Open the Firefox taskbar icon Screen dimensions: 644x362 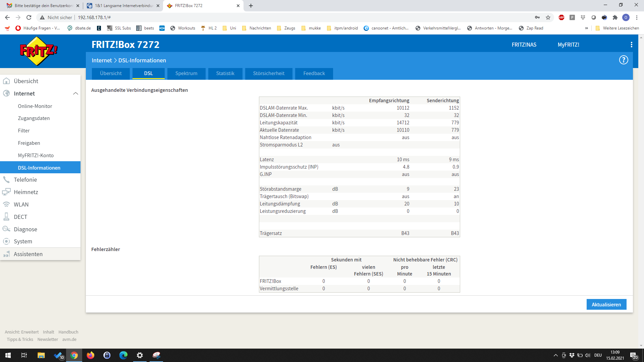pos(91,355)
